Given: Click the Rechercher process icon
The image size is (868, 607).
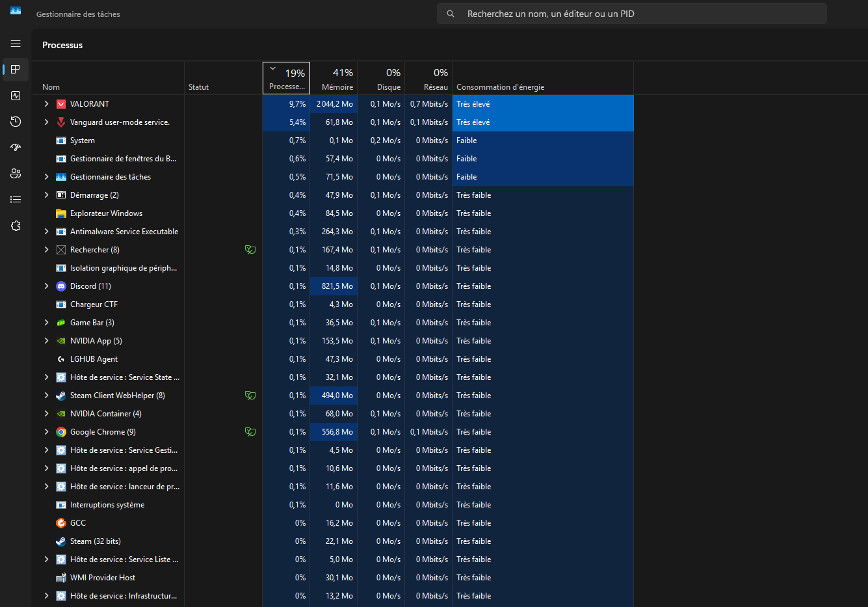Looking at the screenshot, I should [61, 250].
